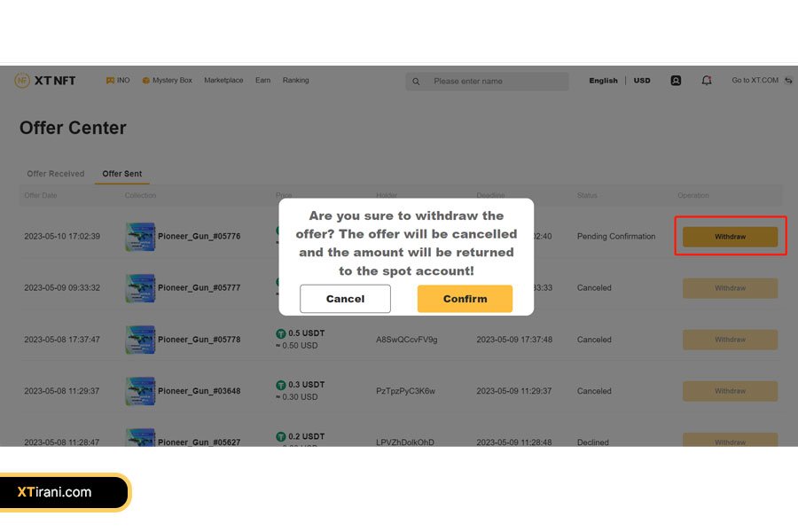
Task: Open the Marketplace menu
Action: 223,81
